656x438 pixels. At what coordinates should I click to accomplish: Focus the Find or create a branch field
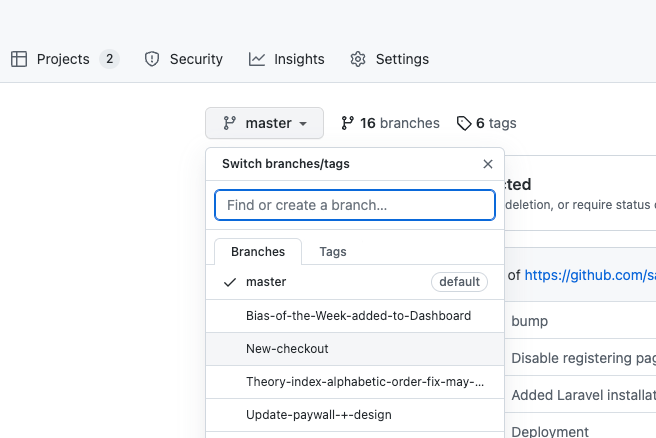pos(355,205)
